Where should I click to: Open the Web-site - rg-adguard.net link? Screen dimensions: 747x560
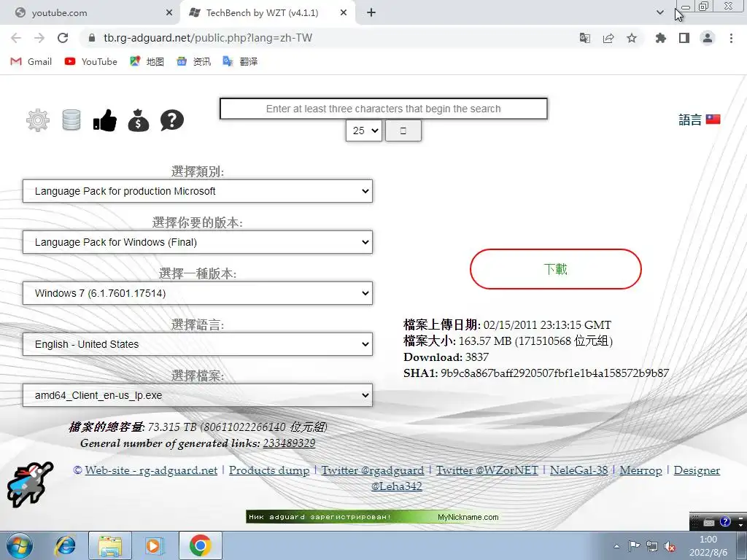click(151, 470)
